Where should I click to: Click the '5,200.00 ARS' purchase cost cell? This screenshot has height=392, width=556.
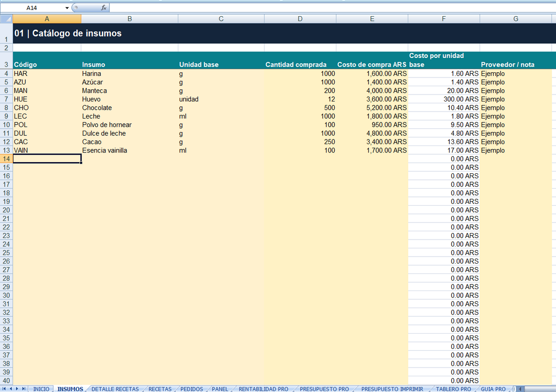372,108
